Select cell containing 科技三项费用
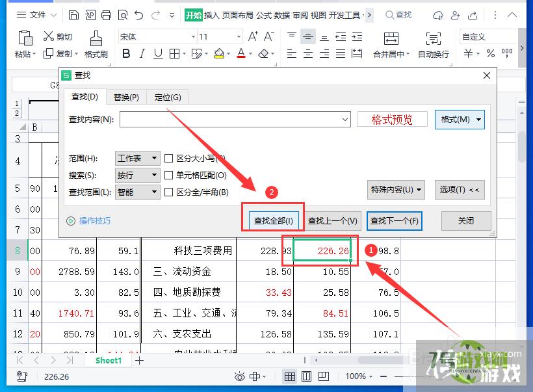The image size is (533, 392). point(189,250)
